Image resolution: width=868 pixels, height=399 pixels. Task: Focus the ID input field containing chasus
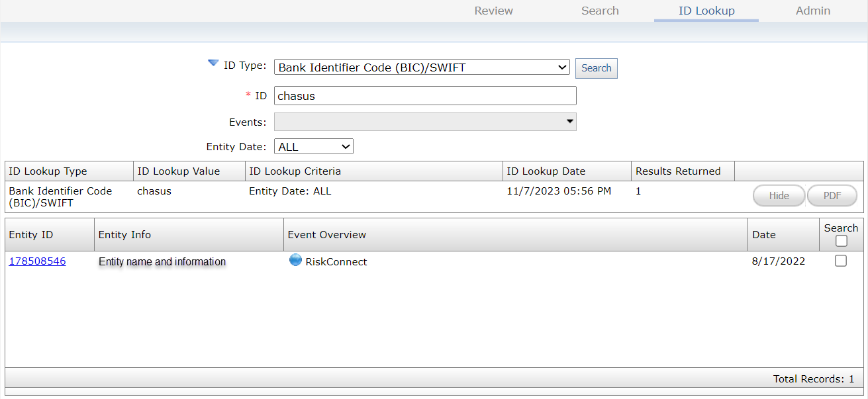(425, 96)
